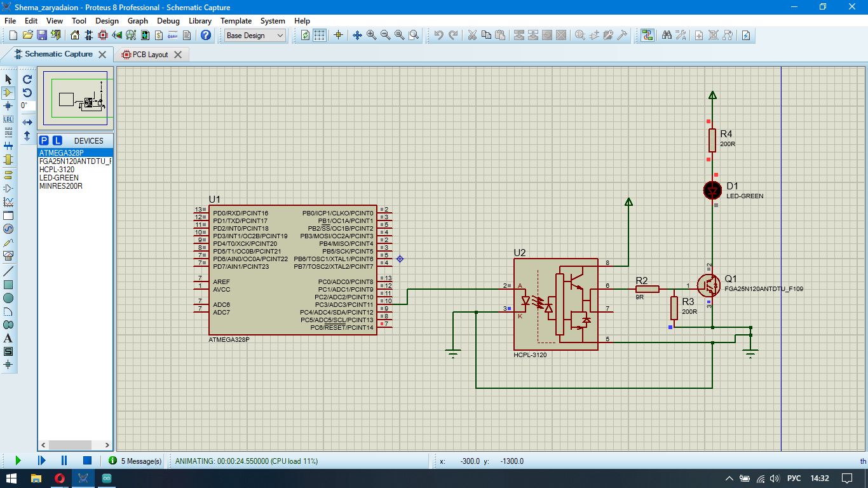
Task: Pause the simulation
Action: (x=64, y=460)
